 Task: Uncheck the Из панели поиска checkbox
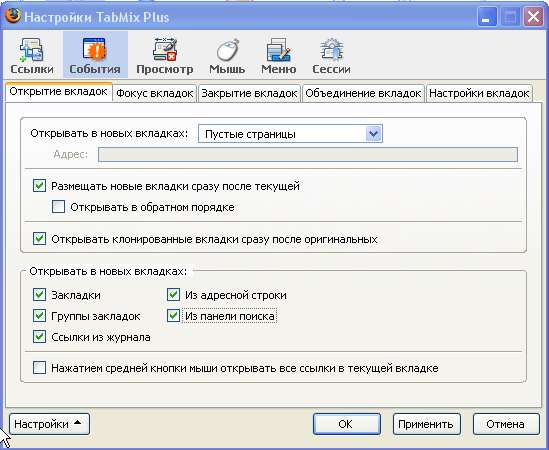click(173, 316)
